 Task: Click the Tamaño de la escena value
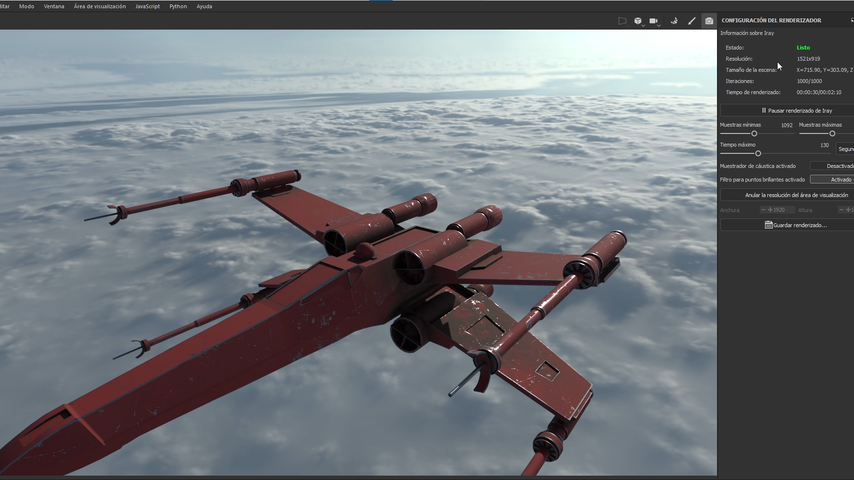click(x=825, y=70)
